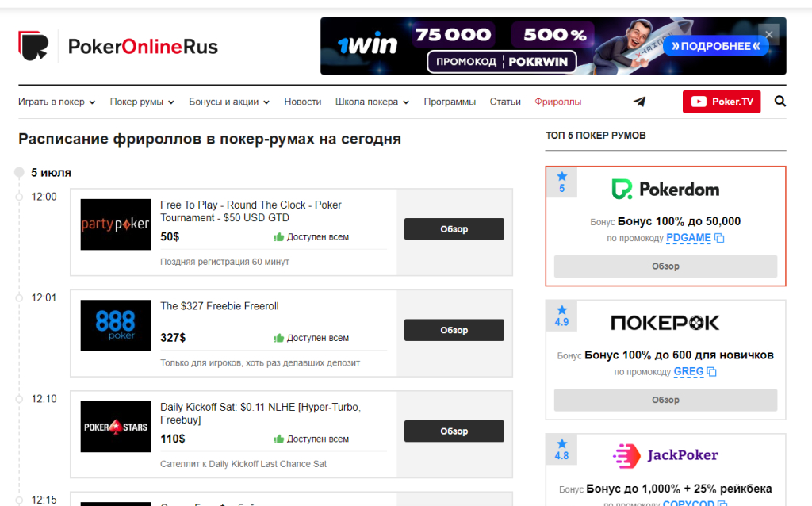The height and width of the screenshot is (506, 812).
Task: Click The $327 Freebie Freeroll title
Action: [x=219, y=306]
